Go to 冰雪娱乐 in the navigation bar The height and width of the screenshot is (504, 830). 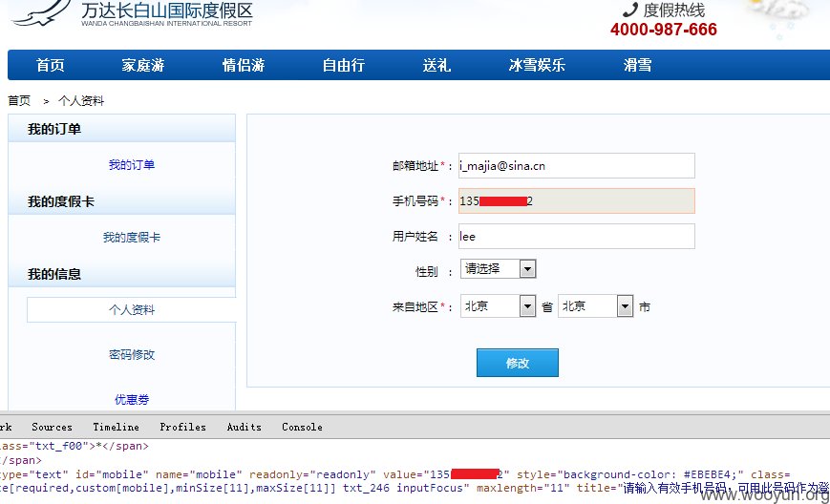click(x=537, y=65)
